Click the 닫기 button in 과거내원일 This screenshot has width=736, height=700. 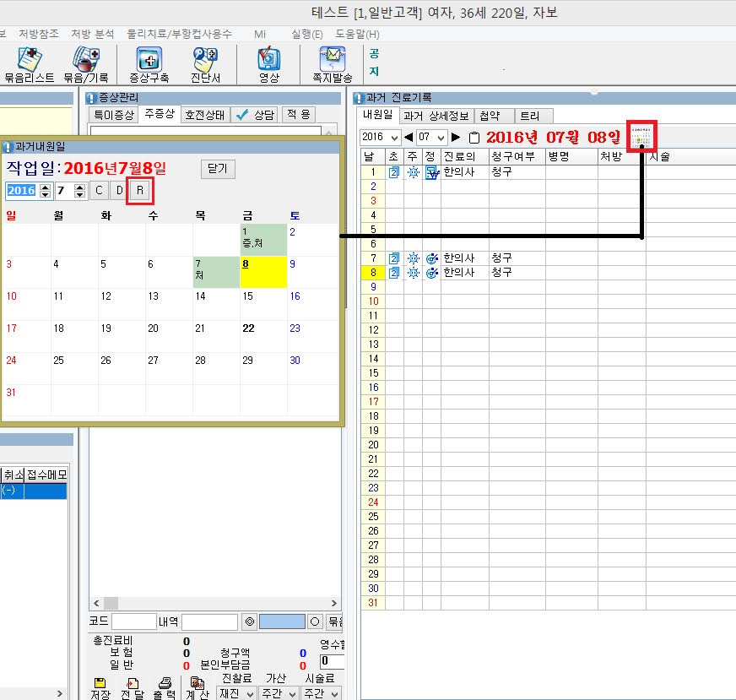217,169
